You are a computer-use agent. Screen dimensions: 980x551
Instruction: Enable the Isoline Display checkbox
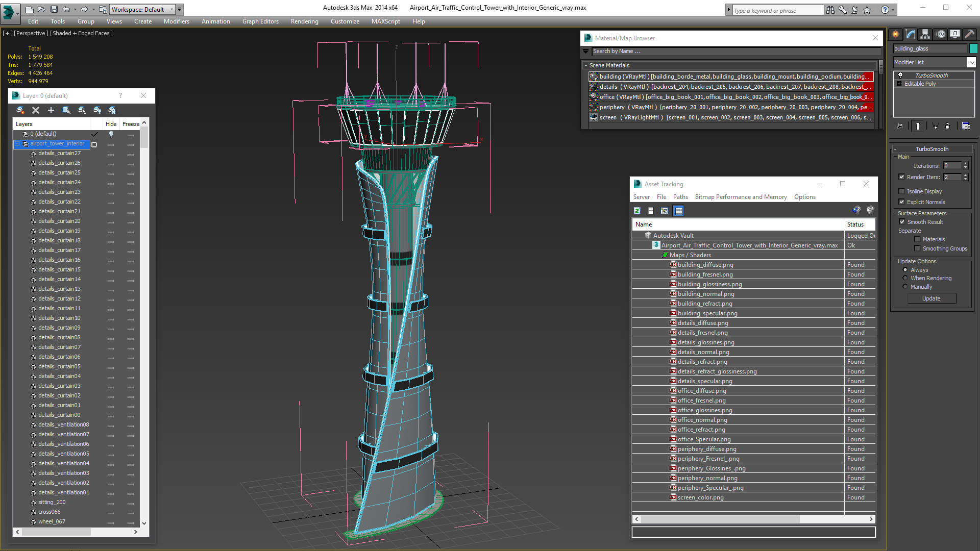click(x=902, y=191)
